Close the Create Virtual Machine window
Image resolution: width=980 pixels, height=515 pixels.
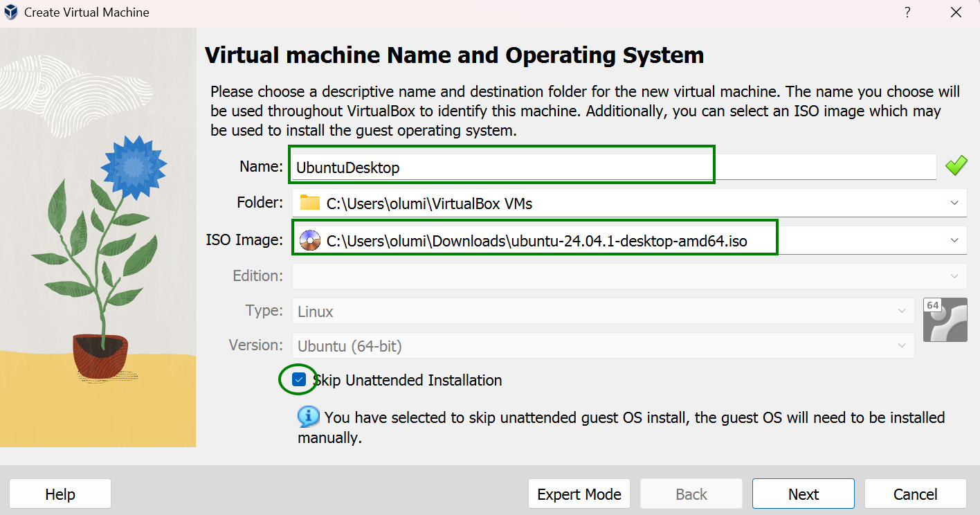point(956,12)
